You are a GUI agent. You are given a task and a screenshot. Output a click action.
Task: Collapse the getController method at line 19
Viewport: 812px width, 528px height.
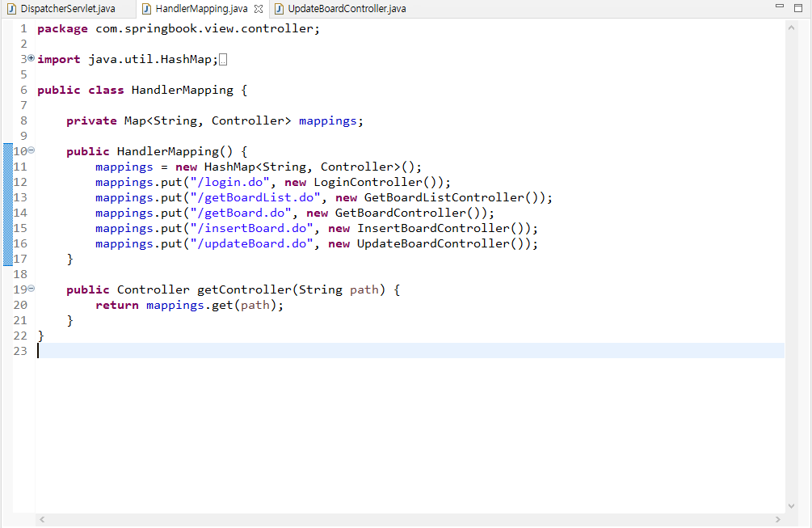31,289
